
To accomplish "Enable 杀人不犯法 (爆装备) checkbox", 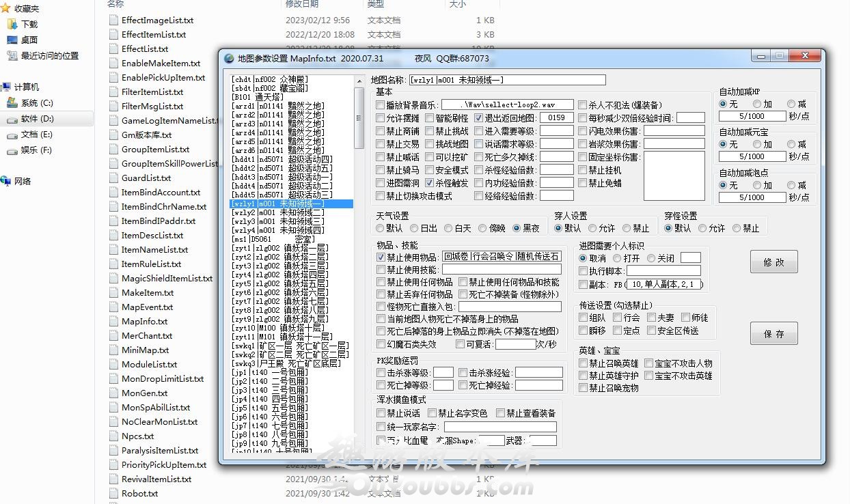I will coord(583,105).
